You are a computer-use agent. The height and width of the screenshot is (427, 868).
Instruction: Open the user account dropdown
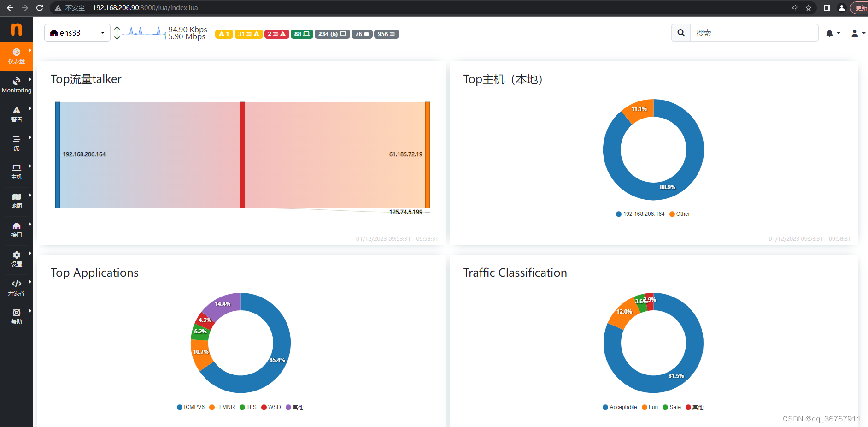[858, 33]
